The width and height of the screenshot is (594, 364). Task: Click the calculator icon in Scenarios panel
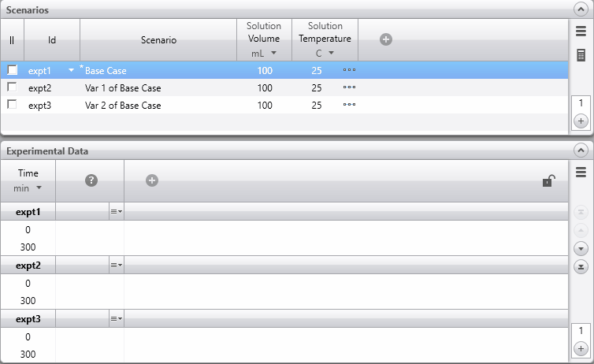click(581, 55)
